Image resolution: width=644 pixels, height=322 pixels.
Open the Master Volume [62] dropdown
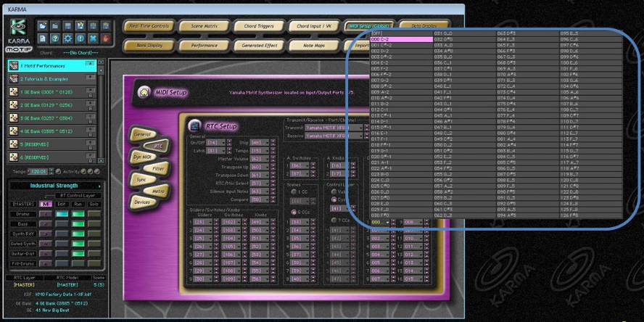coord(260,159)
